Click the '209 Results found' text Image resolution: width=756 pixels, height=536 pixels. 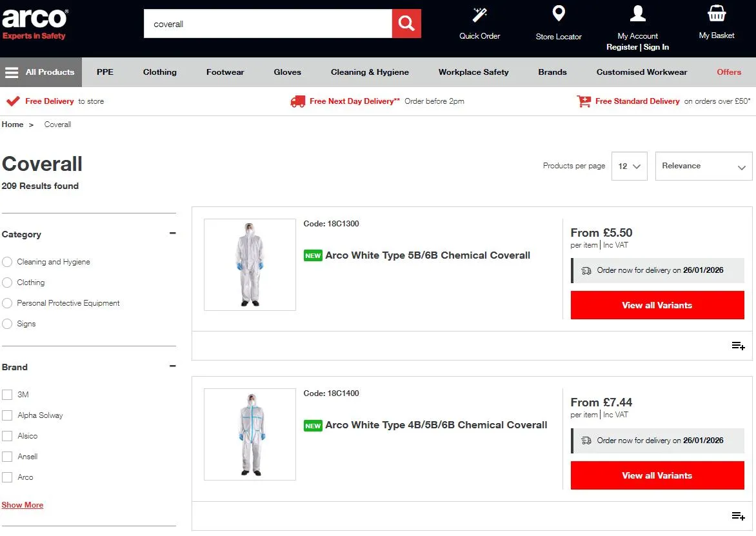40,186
